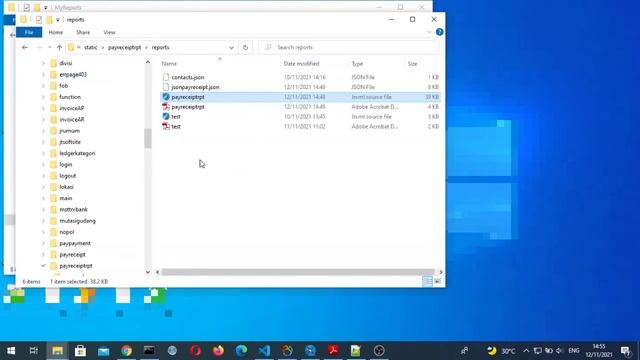
Task: Launch Google Chrome from the taskbar
Action: pos(126,351)
